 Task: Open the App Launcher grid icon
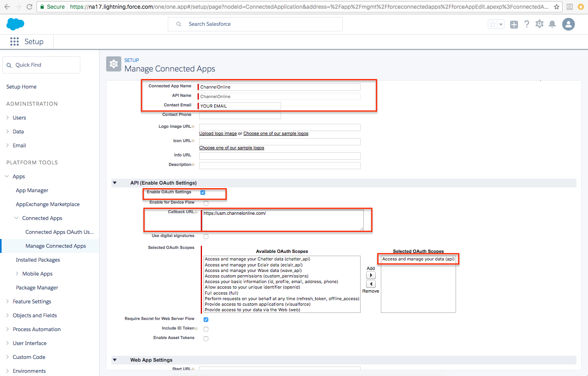[14, 42]
